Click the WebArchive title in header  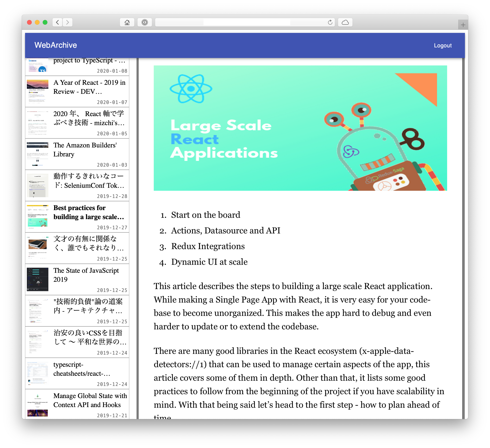[x=56, y=45]
